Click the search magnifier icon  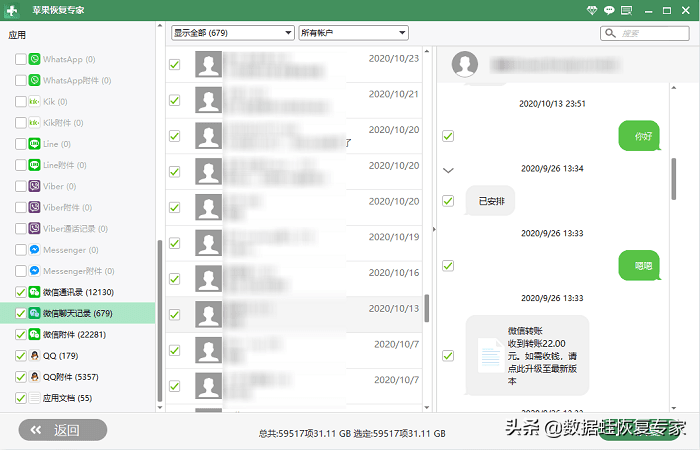(610, 33)
